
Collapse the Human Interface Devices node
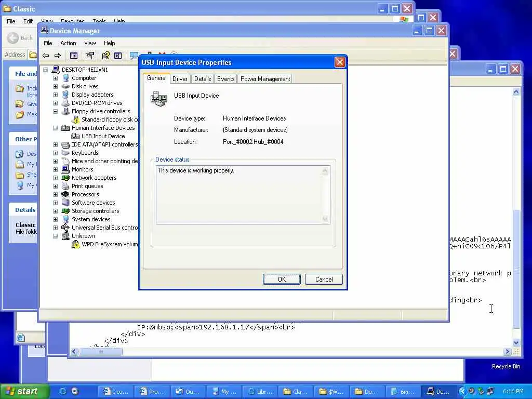(x=55, y=128)
